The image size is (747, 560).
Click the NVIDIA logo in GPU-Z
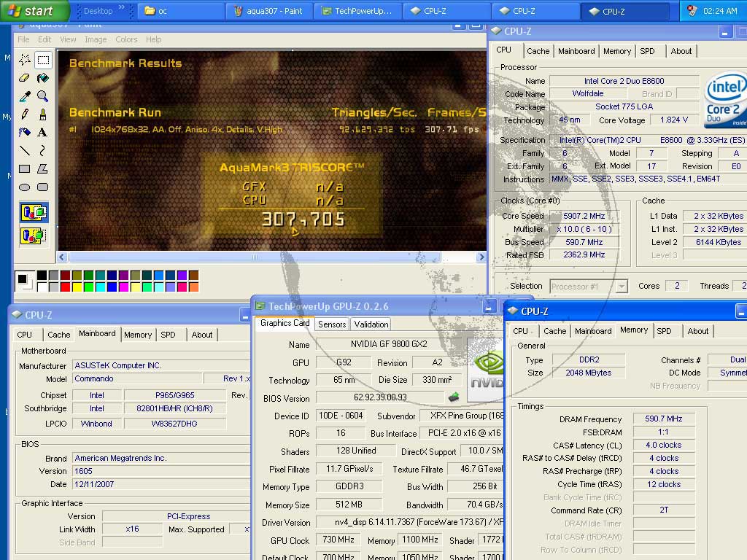(487, 370)
